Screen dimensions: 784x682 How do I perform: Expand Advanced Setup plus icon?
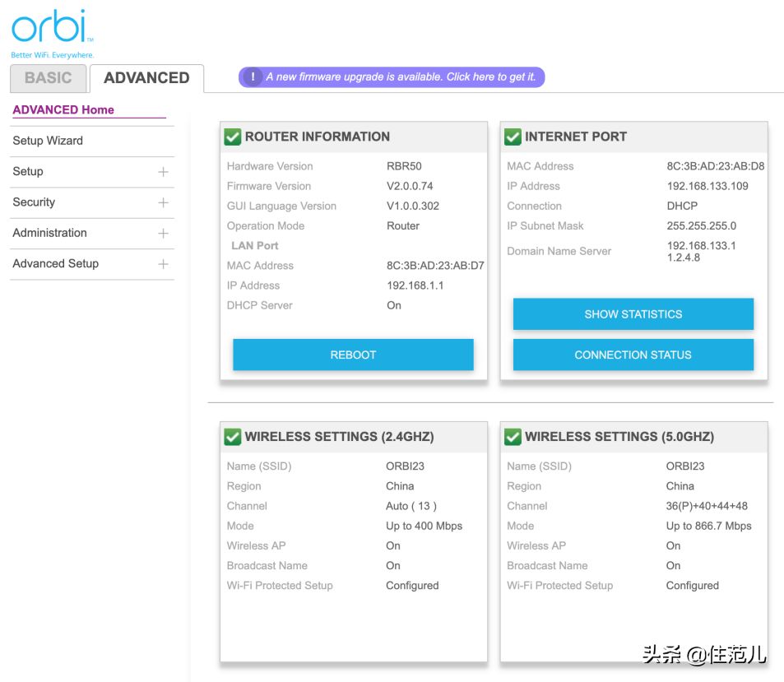(163, 264)
